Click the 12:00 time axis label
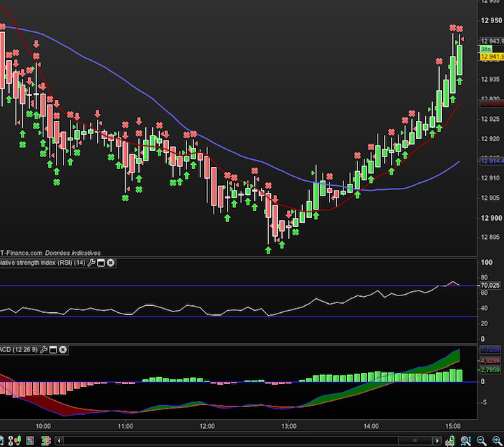This screenshot has height=447, width=504. [x=207, y=427]
